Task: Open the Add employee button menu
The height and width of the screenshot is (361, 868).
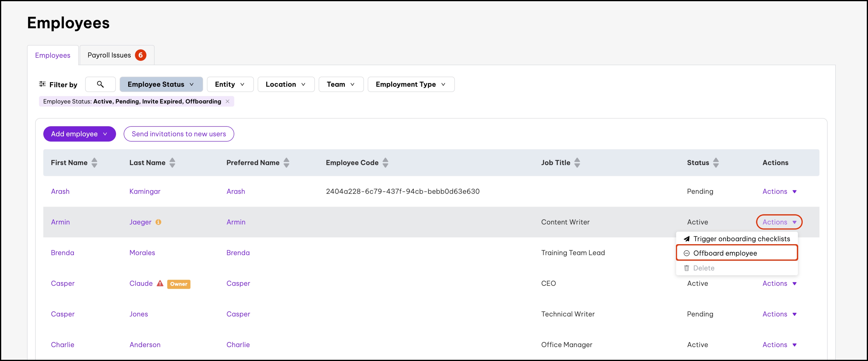Action: [x=79, y=134]
